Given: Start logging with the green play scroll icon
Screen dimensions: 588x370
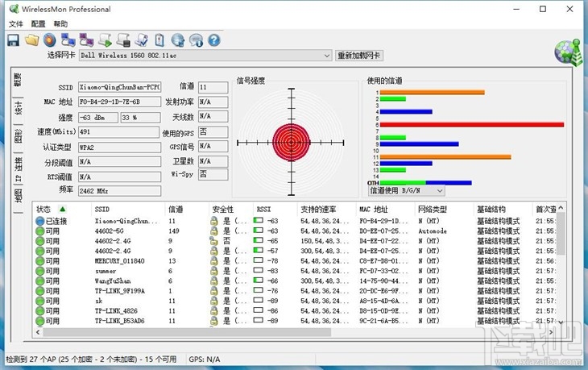Looking at the screenshot, I should pyautogui.click(x=105, y=40).
